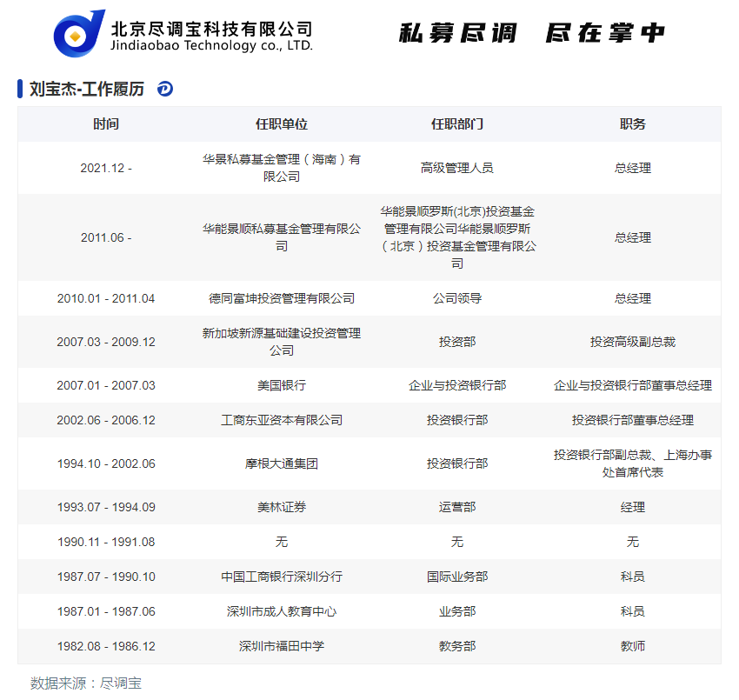Click the 北京尽调宝科技有限公司 company name
The height and width of the screenshot is (700, 739).
pyautogui.click(x=211, y=30)
